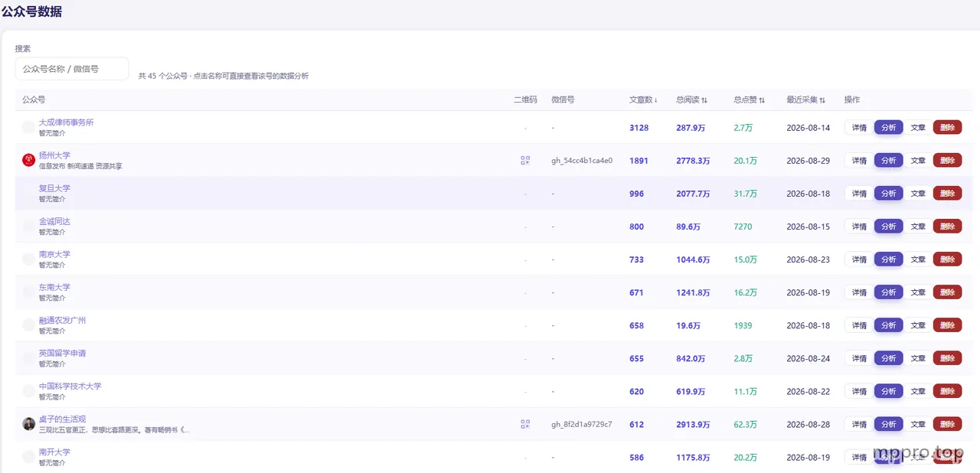Sort by 最近采集 date header
The height and width of the screenshot is (473, 980).
pos(805,100)
